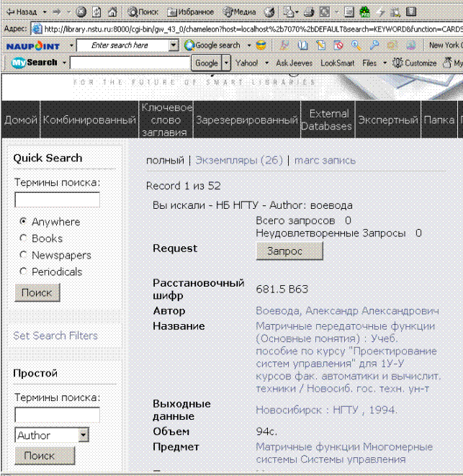Choose the Periodicals radio option
The image size is (463, 476).
point(24,271)
